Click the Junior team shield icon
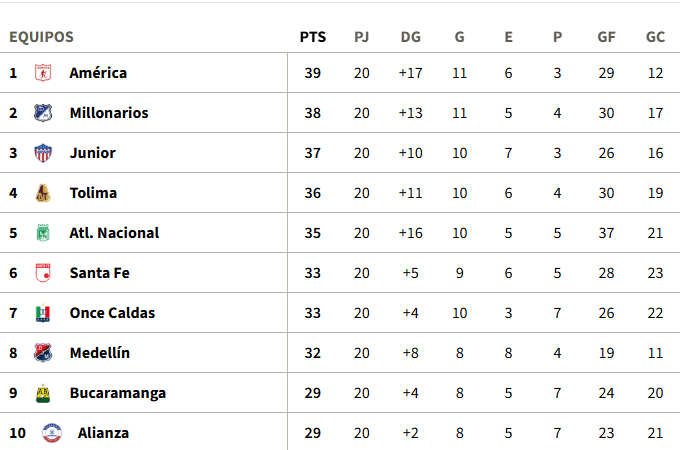680x450 pixels. [43, 153]
